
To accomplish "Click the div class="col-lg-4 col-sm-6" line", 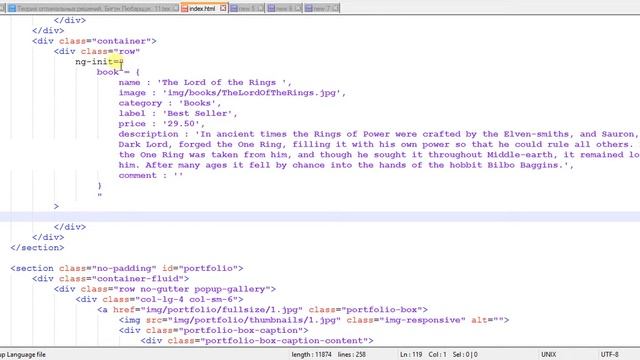I will point(160,299).
